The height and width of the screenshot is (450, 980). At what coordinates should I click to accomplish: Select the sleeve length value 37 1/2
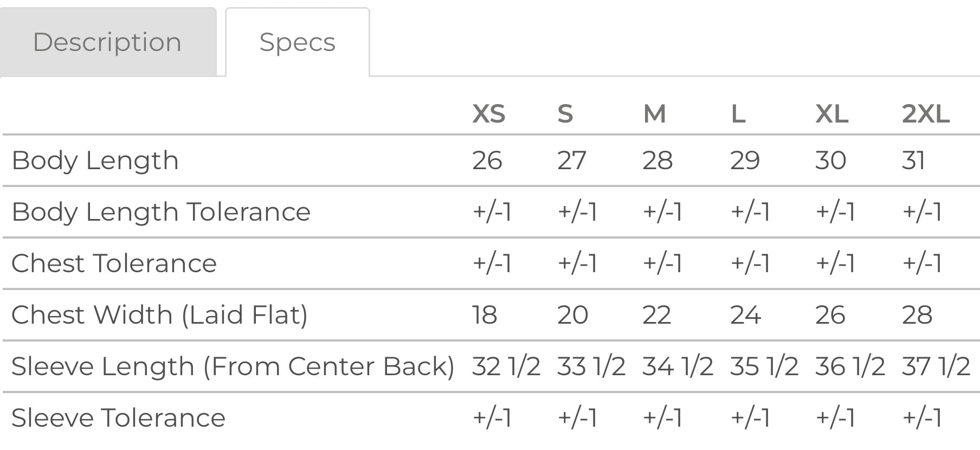[936, 367]
